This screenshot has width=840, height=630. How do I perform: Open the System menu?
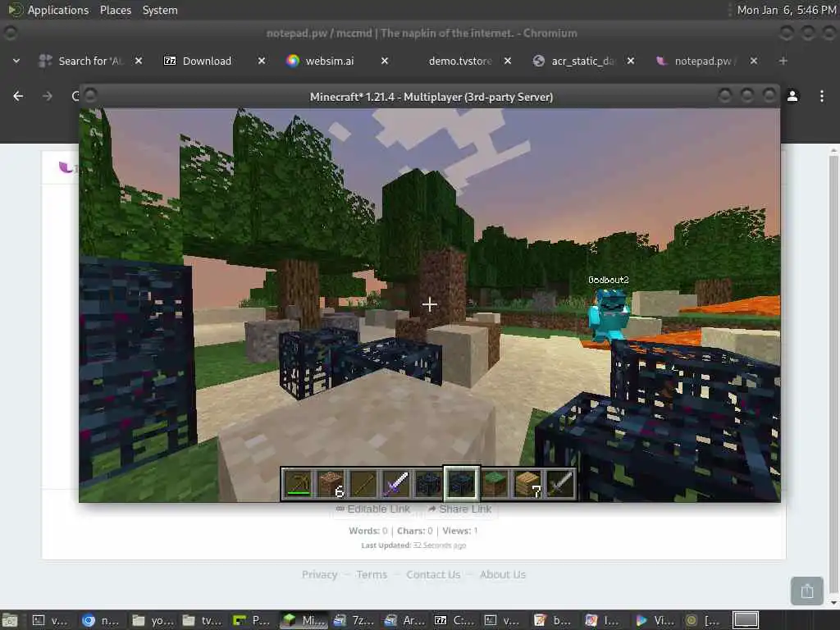coord(160,10)
